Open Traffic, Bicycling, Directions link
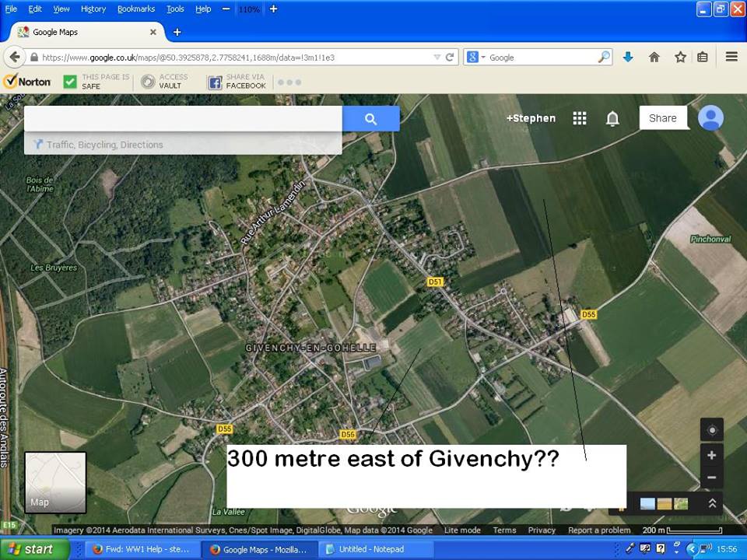Screen dimensions: 747x560 point(104,145)
